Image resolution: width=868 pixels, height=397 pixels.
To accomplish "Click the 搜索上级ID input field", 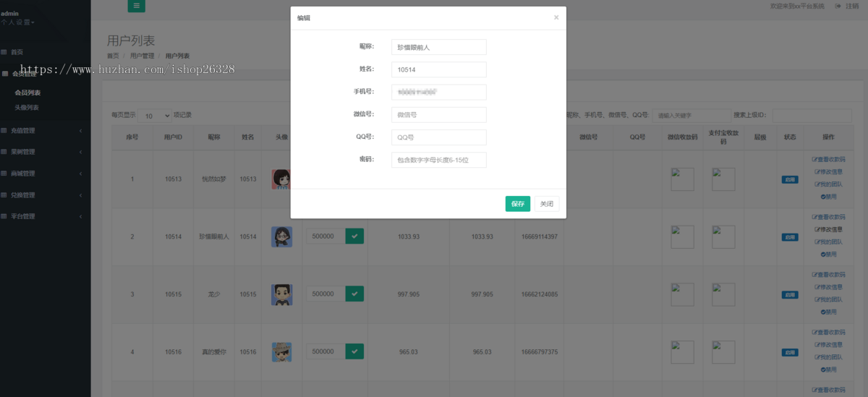I will pos(812,116).
